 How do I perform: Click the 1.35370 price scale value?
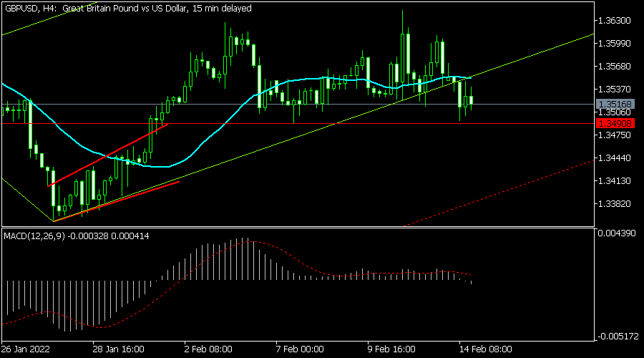(x=615, y=89)
